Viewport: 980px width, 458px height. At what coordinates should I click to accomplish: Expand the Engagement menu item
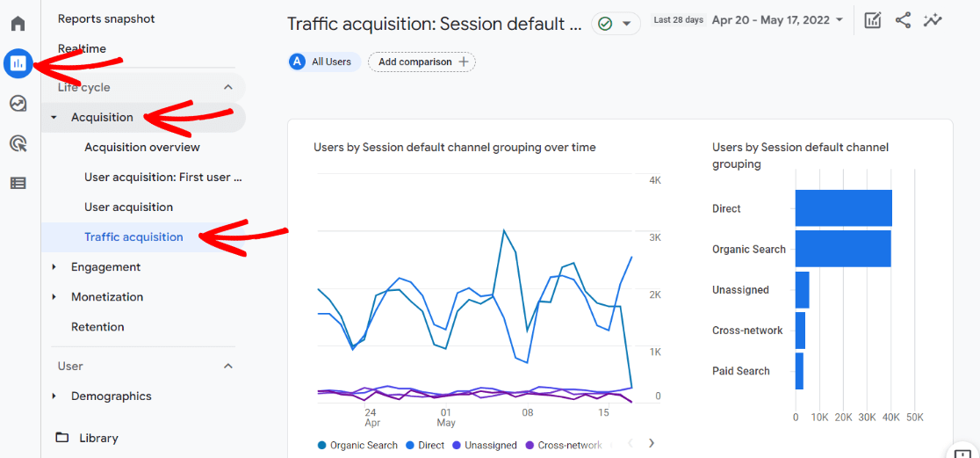point(105,266)
